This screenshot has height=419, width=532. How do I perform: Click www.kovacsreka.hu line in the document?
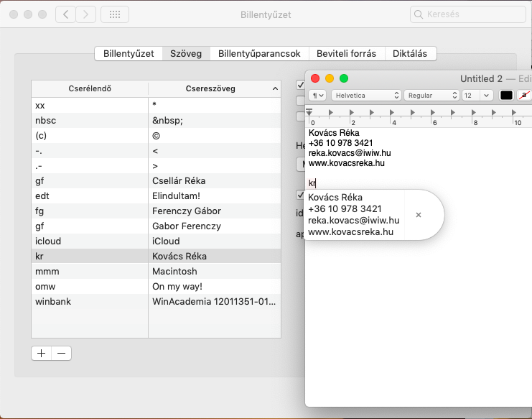coord(347,163)
